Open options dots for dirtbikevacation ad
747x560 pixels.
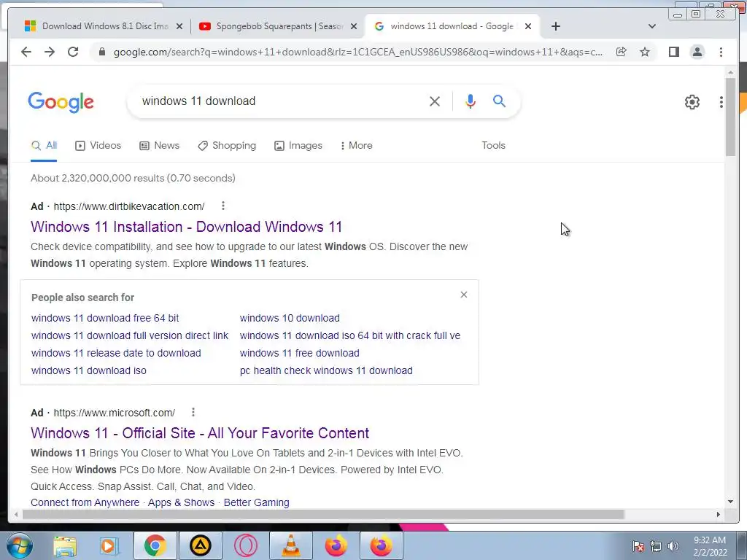pyautogui.click(x=223, y=206)
